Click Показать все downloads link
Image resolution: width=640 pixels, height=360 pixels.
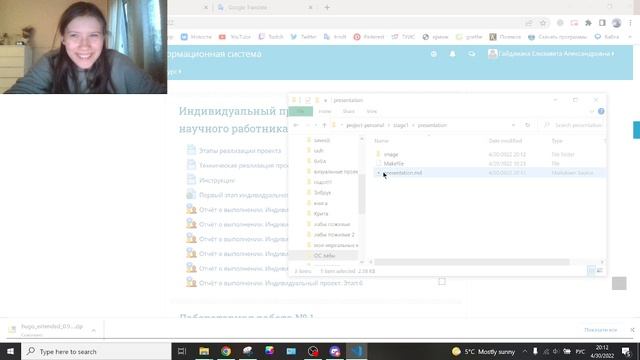pyautogui.click(x=600, y=330)
